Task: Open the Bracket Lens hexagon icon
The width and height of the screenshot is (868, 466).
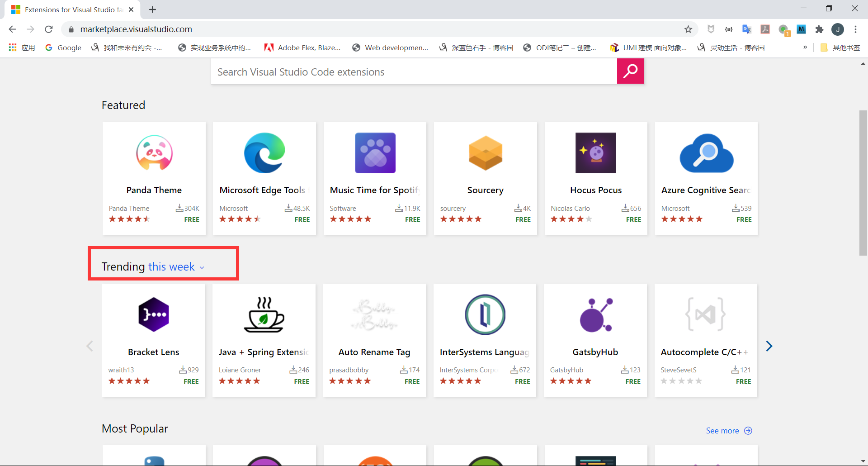Action: [x=154, y=314]
